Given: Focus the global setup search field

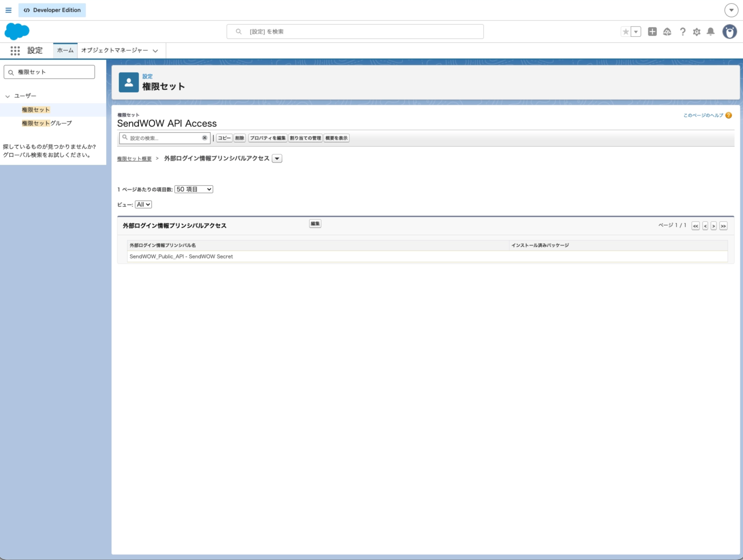Looking at the screenshot, I should [x=355, y=31].
